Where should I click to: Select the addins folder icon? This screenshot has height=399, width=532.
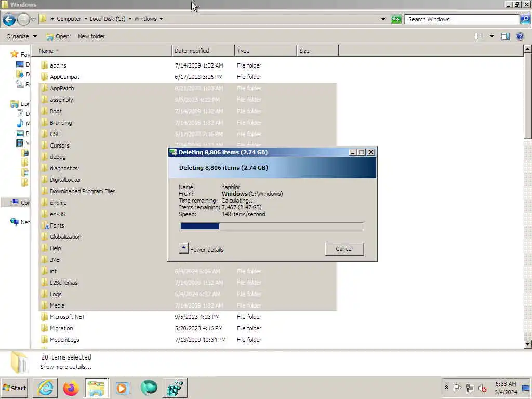44,65
